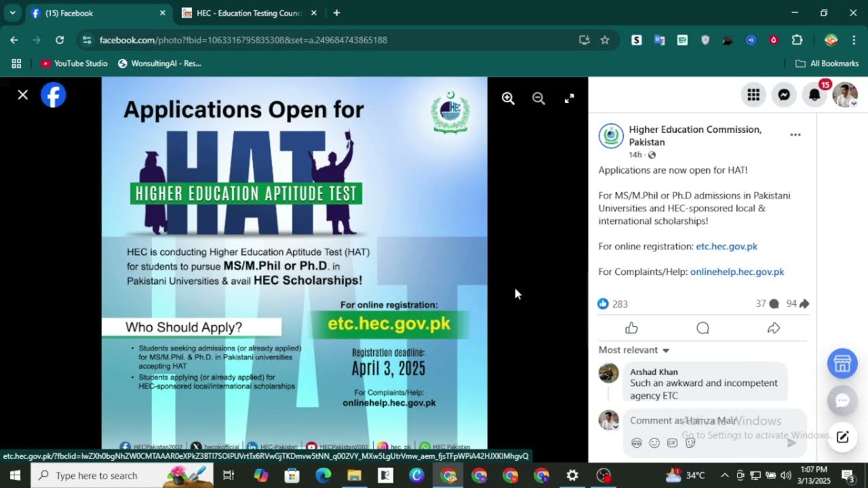The height and width of the screenshot is (488, 868).
Task: Click the Facebook logo icon
Action: (x=54, y=95)
